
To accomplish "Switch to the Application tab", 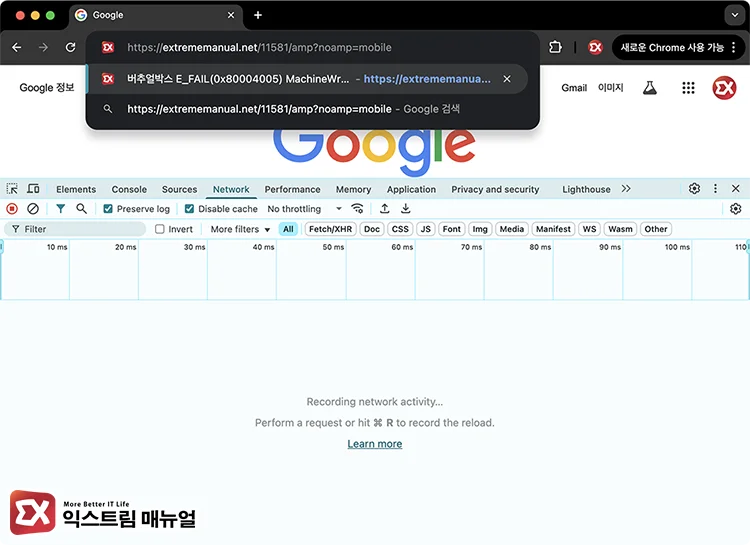I will click(x=411, y=189).
